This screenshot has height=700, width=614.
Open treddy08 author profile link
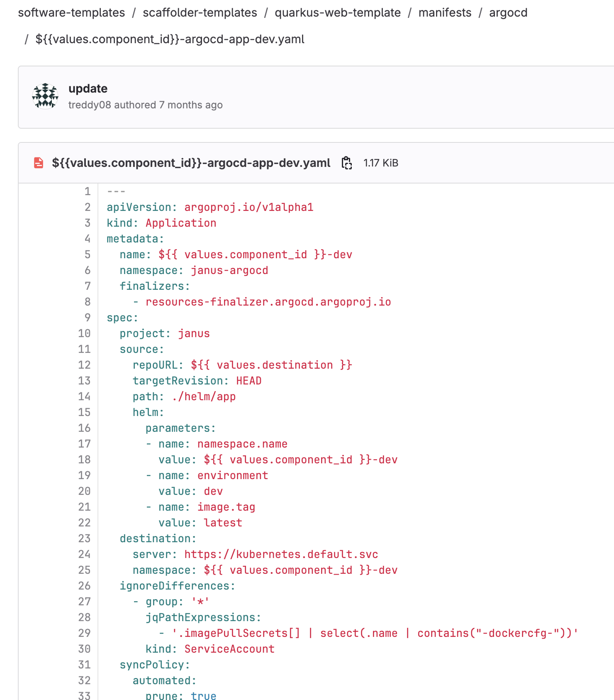click(90, 105)
